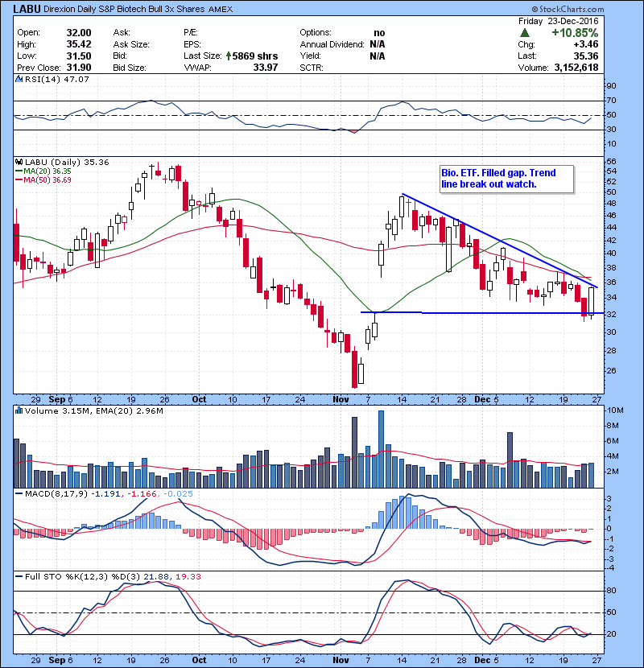Click the red MA(50) 36.69 legend entry
This screenshot has width=644, height=668.
click(43, 180)
